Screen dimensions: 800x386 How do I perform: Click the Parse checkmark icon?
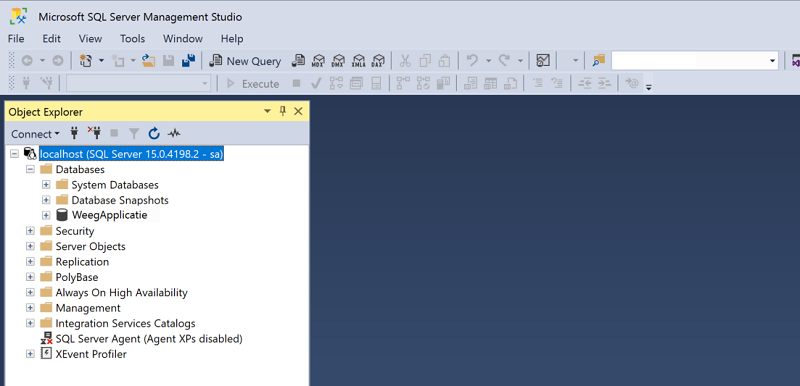pos(316,84)
